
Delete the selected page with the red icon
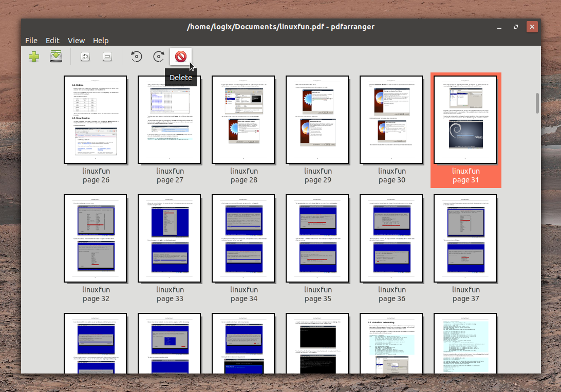(x=181, y=57)
